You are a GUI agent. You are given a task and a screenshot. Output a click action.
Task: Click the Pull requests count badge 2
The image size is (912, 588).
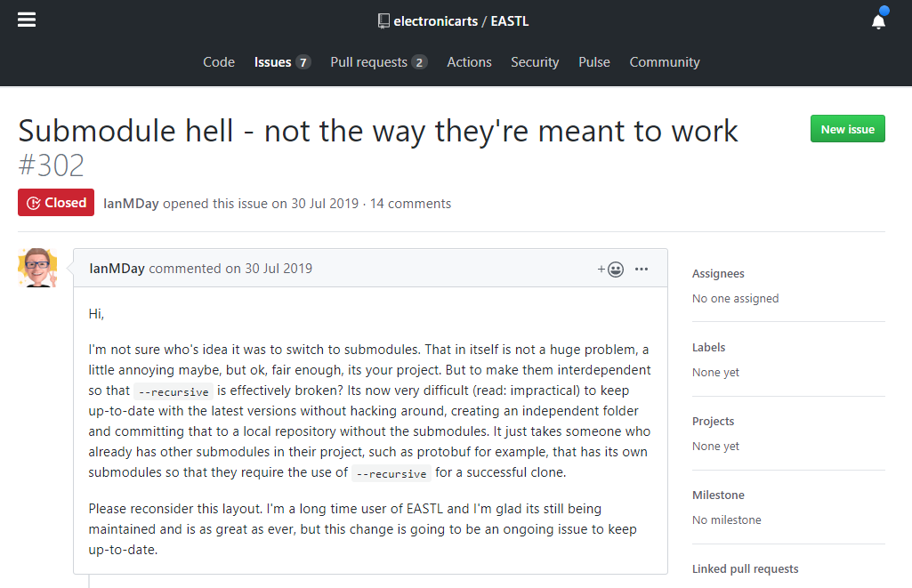(x=419, y=62)
